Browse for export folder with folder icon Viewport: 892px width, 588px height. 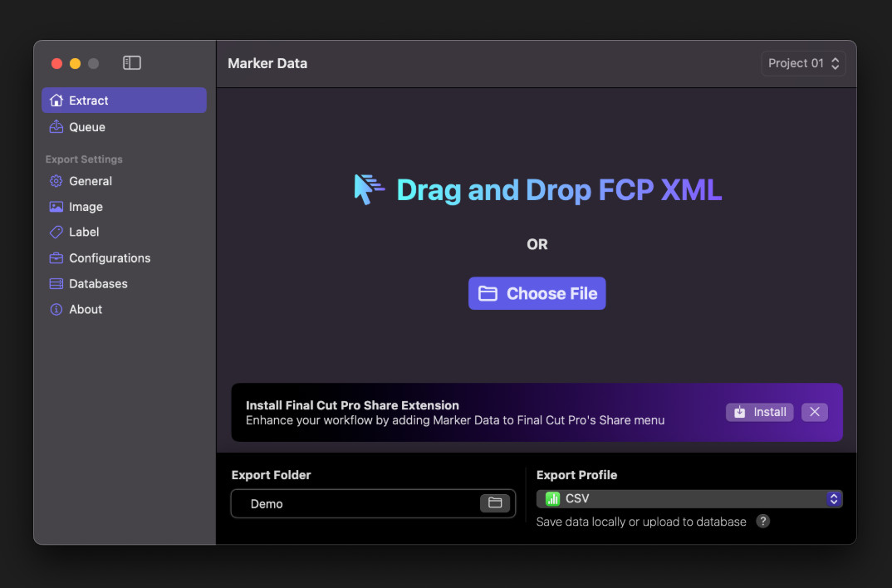click(x=495, y=502)
